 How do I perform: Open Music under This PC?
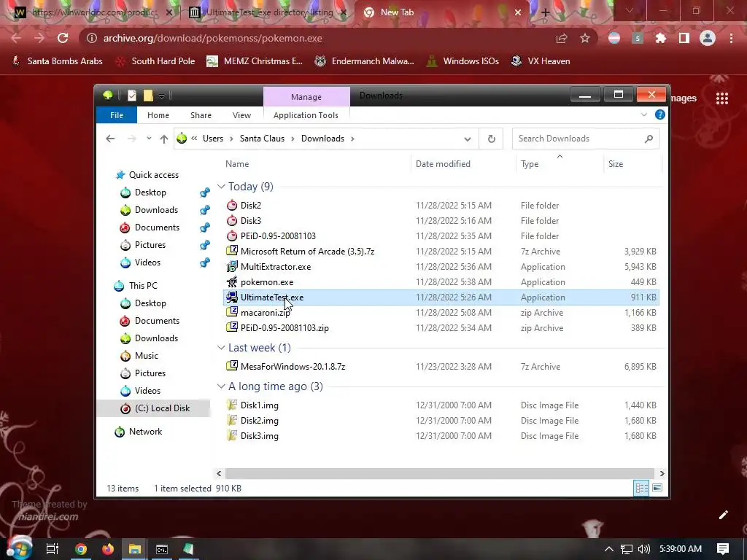coord(146,356)
